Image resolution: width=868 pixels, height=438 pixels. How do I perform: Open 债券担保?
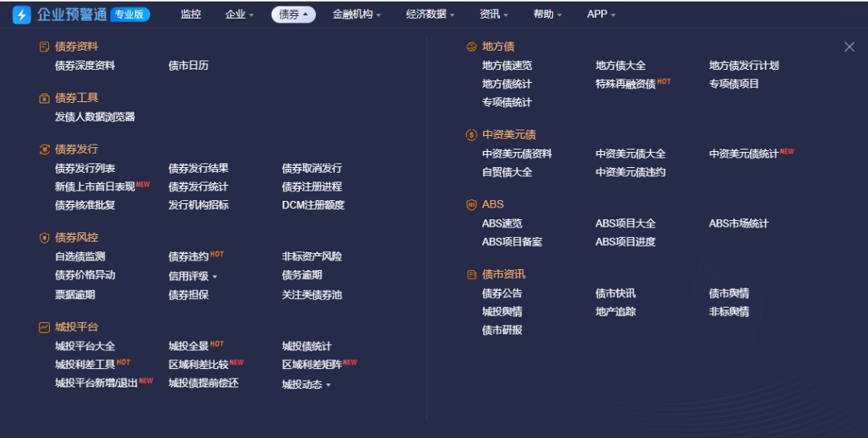(189, 295)
